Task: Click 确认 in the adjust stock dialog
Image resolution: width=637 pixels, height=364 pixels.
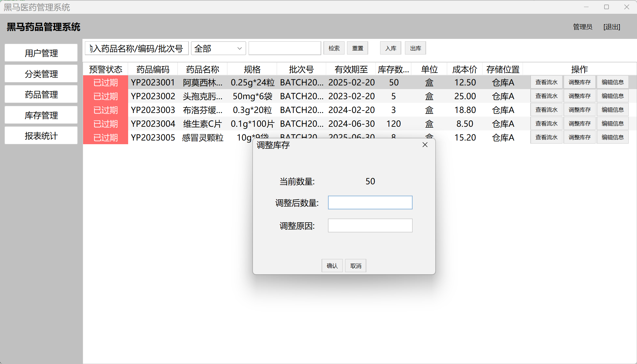Action: [x=332, y=266]
